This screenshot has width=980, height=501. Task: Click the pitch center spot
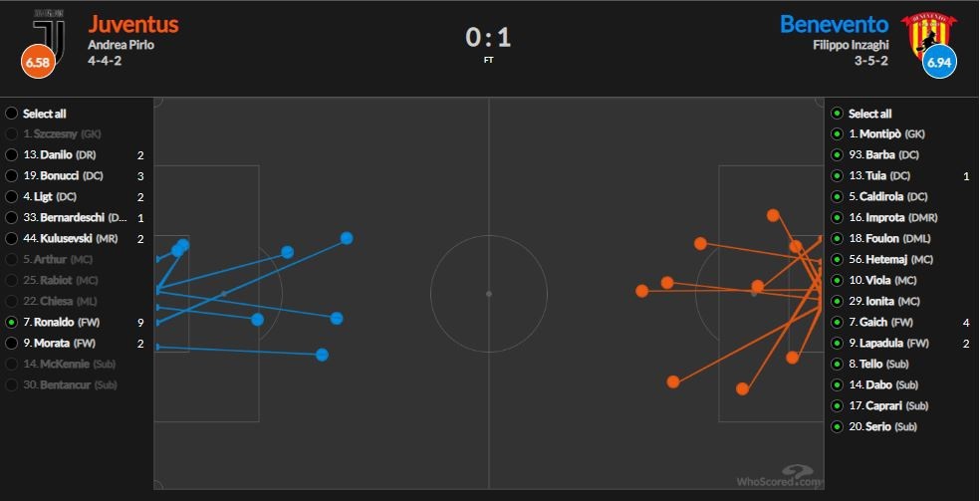[489, 294]
